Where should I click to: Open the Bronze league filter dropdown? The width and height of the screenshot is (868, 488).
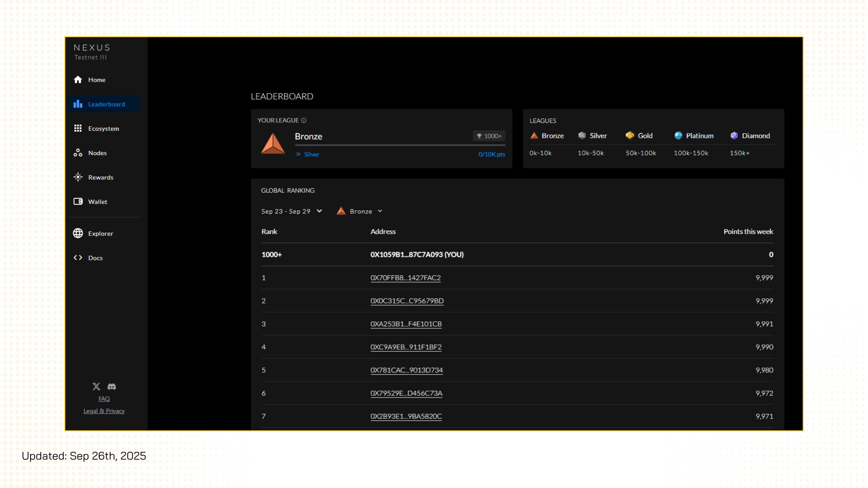pyautogui.click(x=360, y=211)
